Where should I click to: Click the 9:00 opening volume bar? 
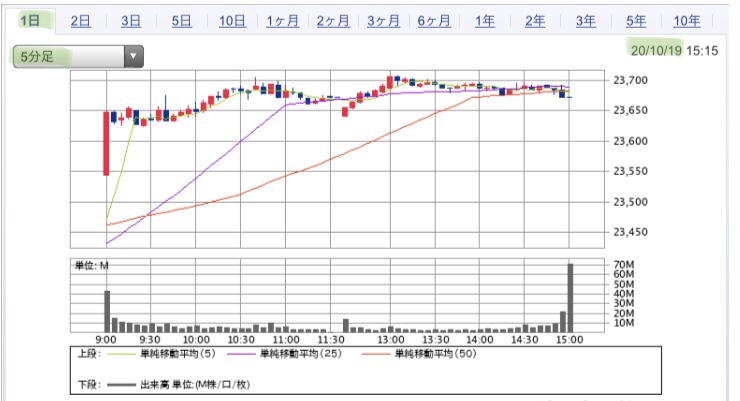107,311
